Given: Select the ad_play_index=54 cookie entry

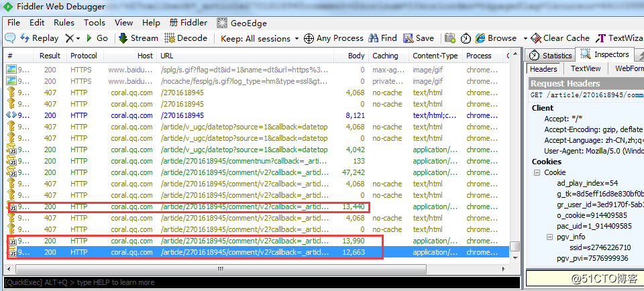Looking at the screenshot, I should point(588,183).
